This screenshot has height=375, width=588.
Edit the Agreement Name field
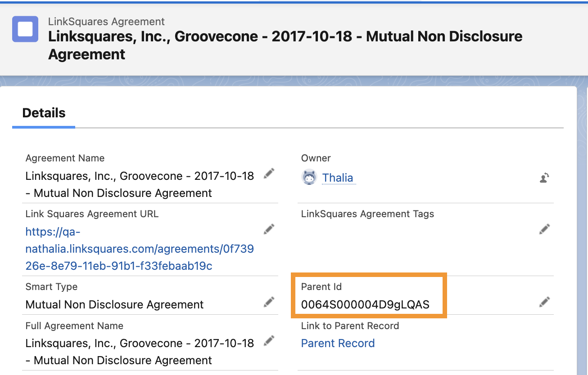click(x=269, y=174)
